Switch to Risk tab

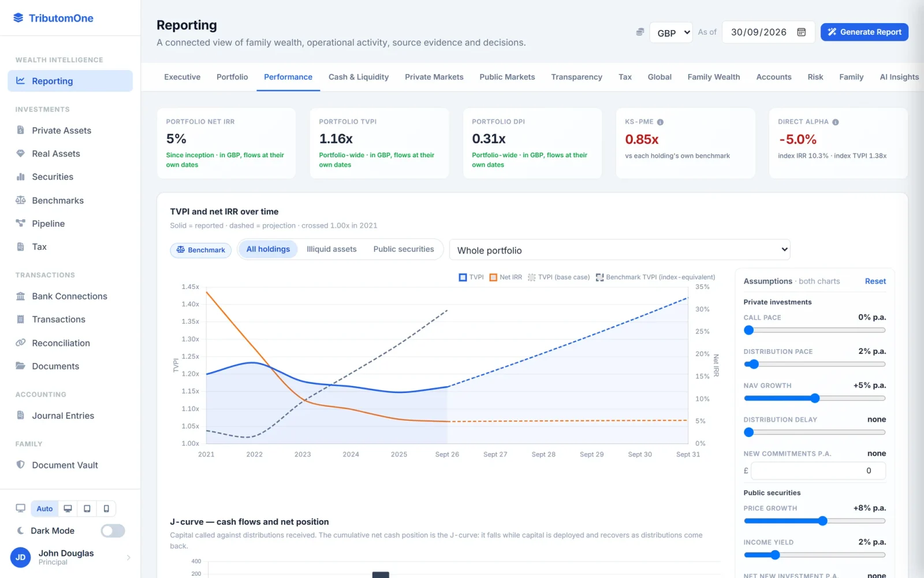point(815,77)
